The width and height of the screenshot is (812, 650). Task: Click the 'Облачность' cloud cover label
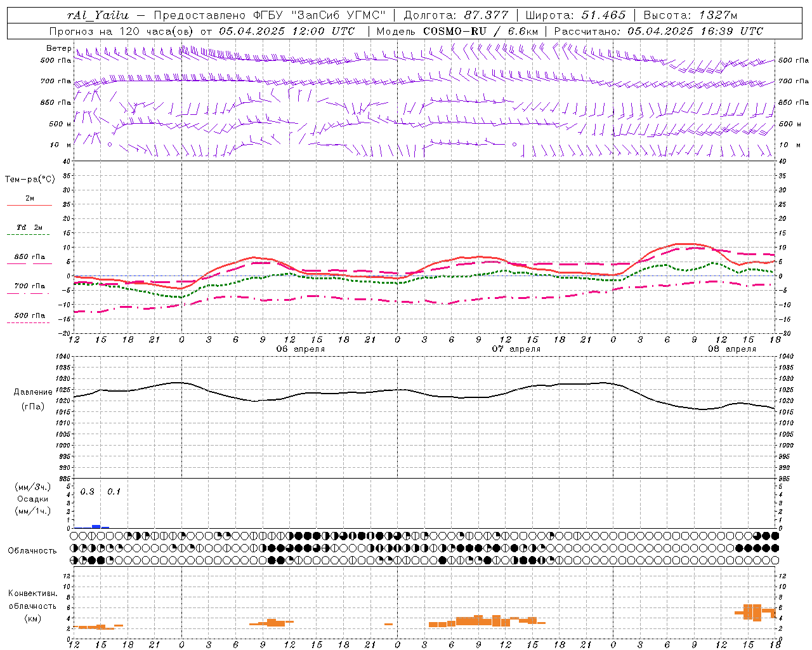[32, 551]
